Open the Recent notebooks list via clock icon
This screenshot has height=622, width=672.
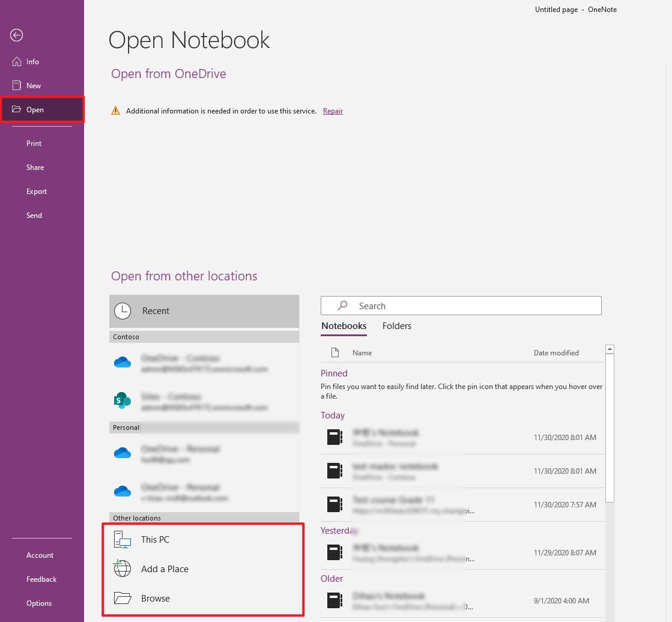pyautogui.click(x=123, y=310)
